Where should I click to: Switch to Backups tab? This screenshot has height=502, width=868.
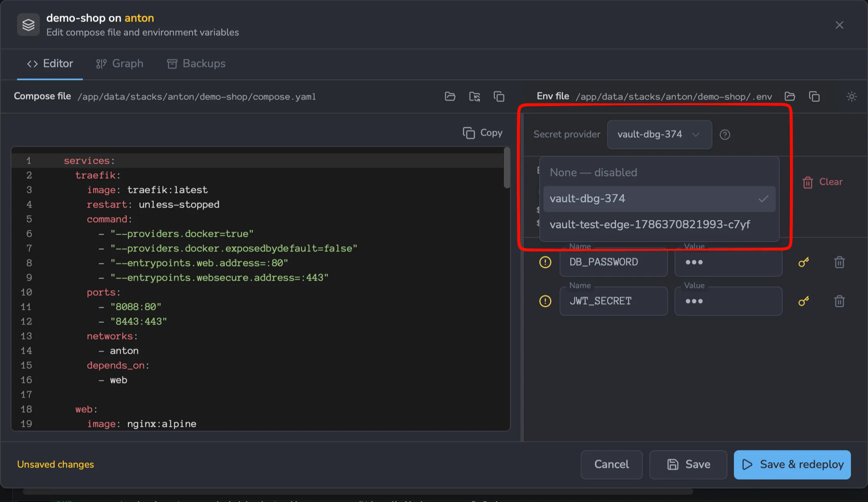click(196, 64)
